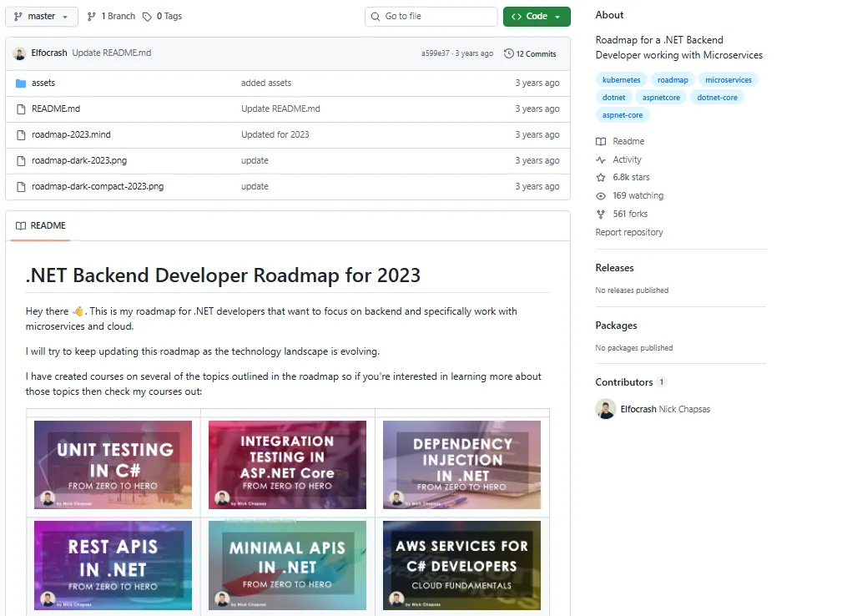Click the README.md file icon
This screenshot has height=616, width=842.
(21, 109)
